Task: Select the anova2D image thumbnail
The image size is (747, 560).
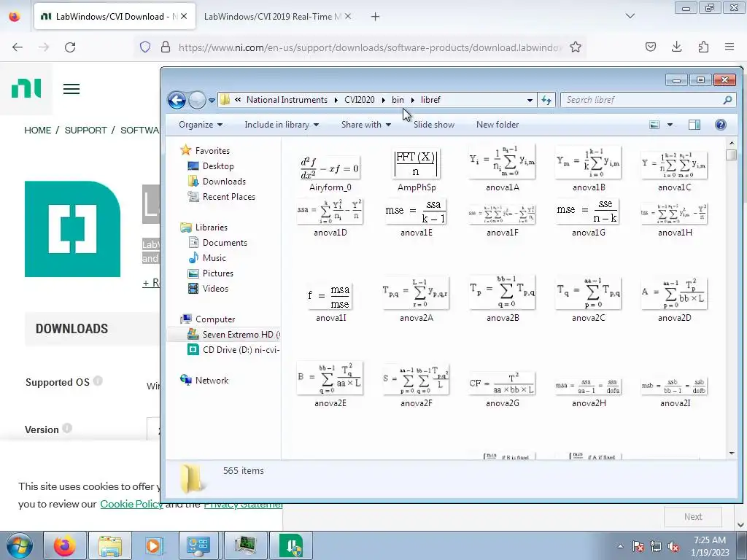Action: pos(674,293)
